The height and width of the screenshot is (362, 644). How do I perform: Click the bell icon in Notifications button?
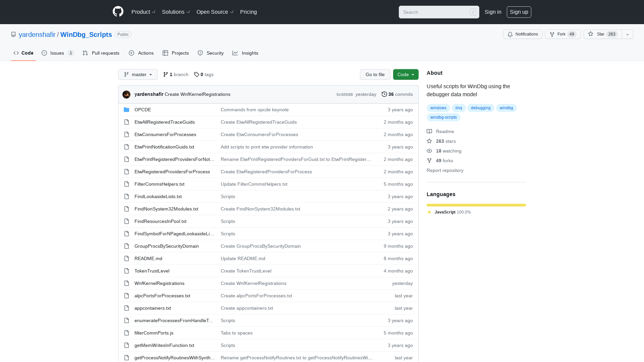(510, 34)
